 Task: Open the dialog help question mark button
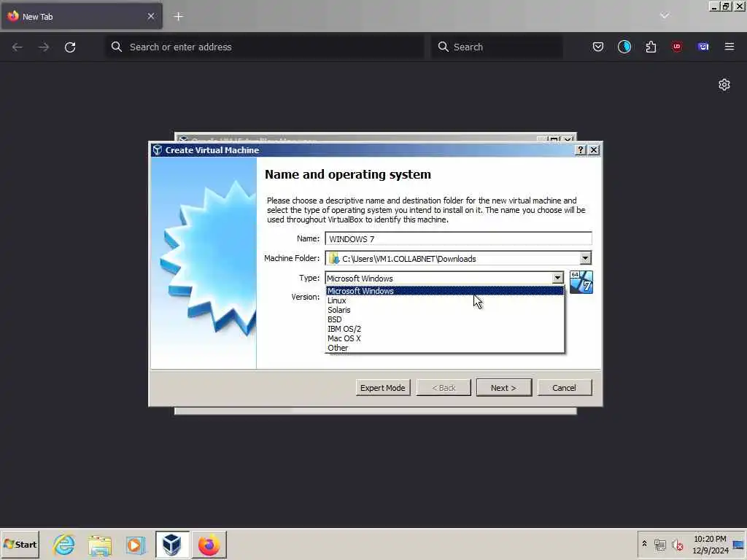point(580,150)
